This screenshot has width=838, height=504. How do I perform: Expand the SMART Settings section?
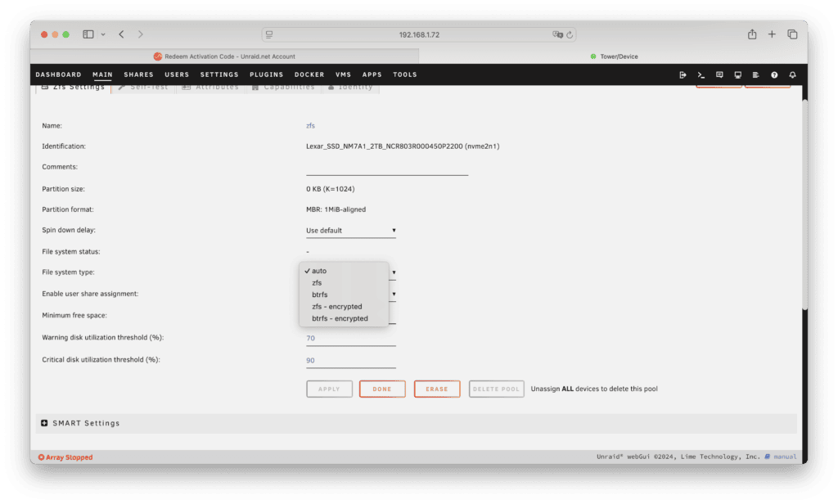click(x=80, y=423)
